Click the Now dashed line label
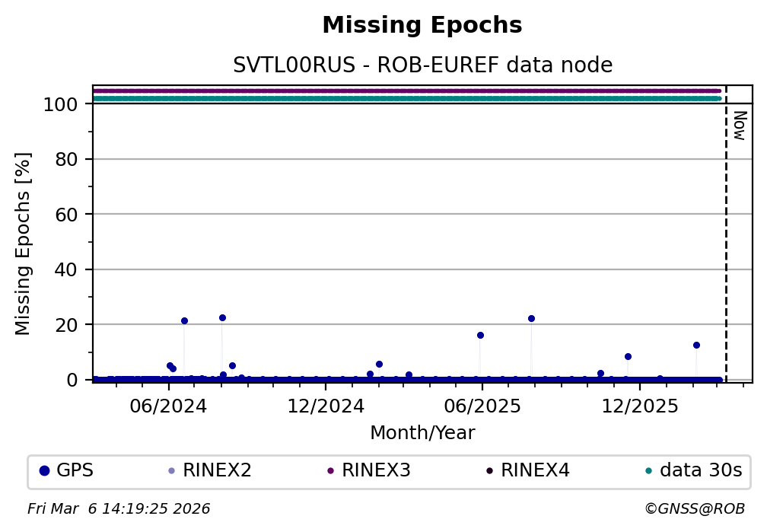 coord(739,126)
